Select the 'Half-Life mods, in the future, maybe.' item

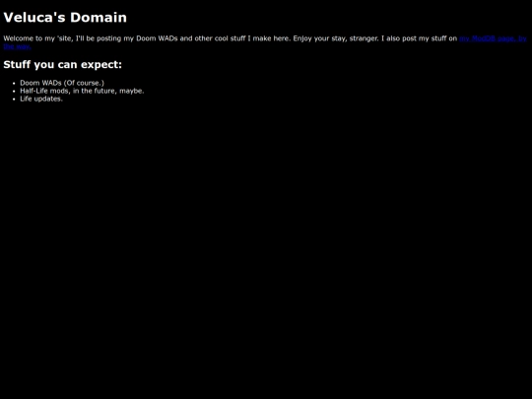[x=82, y=91]
